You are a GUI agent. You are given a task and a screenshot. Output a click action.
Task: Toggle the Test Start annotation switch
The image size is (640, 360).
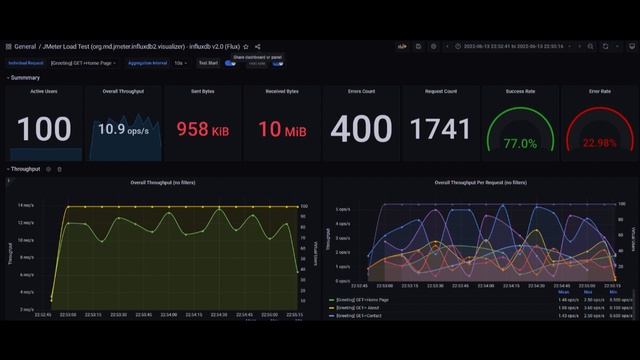pos(230,63)
